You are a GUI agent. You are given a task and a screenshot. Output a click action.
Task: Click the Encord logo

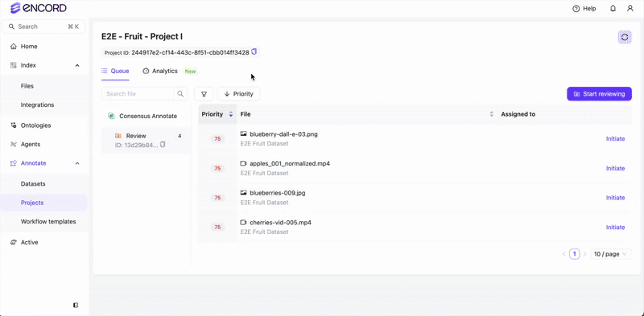(x=38, y=8)
